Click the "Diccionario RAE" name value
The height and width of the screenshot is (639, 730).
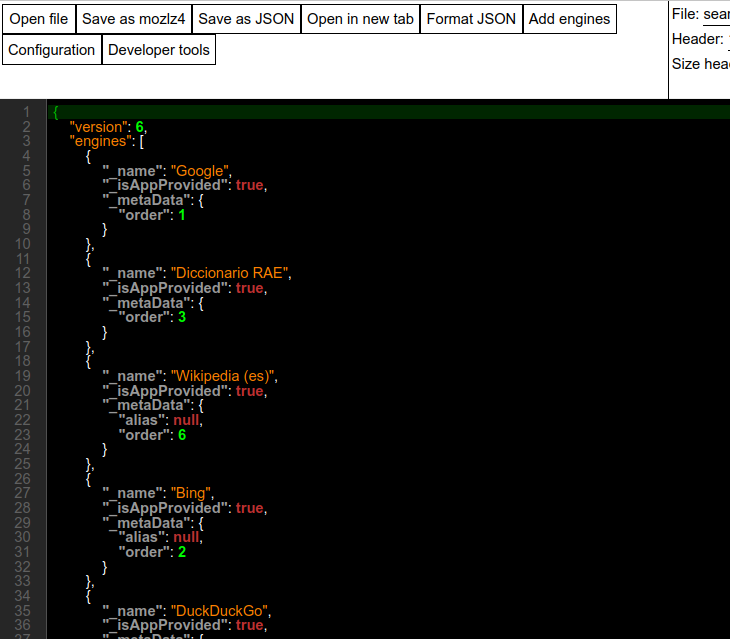(230, 273)
